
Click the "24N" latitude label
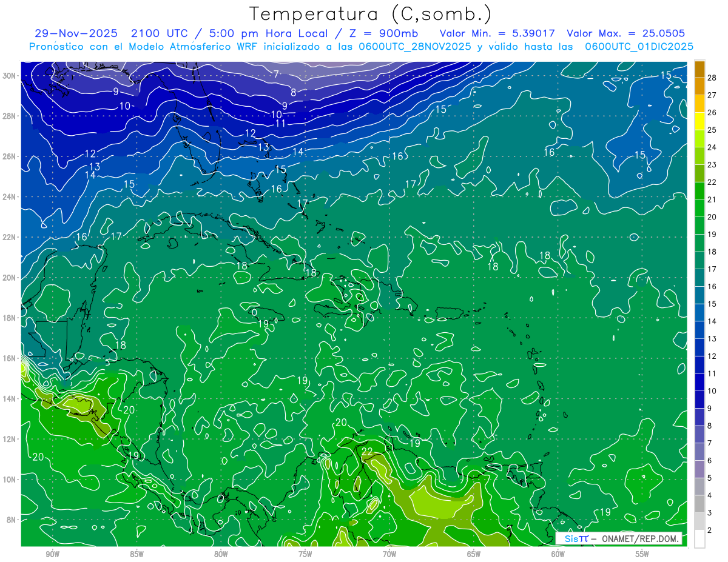pos(10,197)
